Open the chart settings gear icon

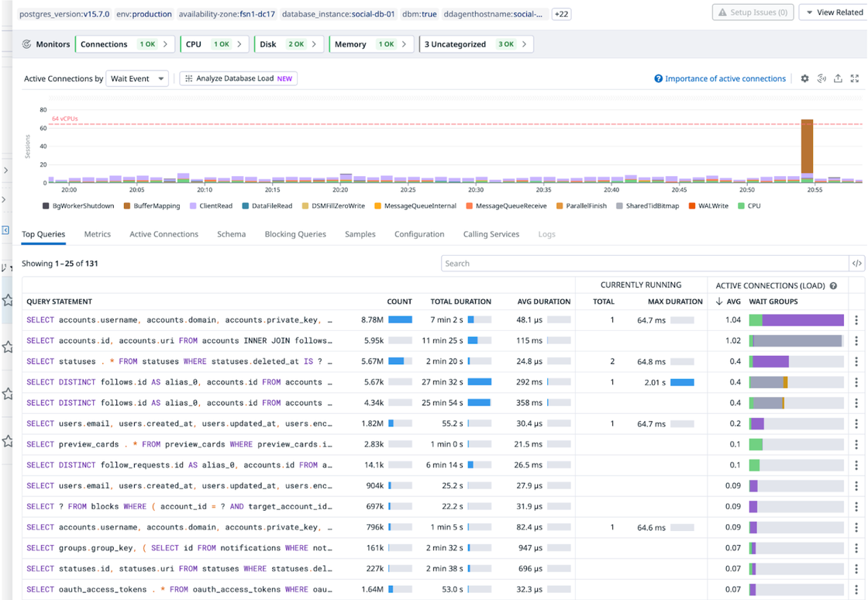(804, 78)
